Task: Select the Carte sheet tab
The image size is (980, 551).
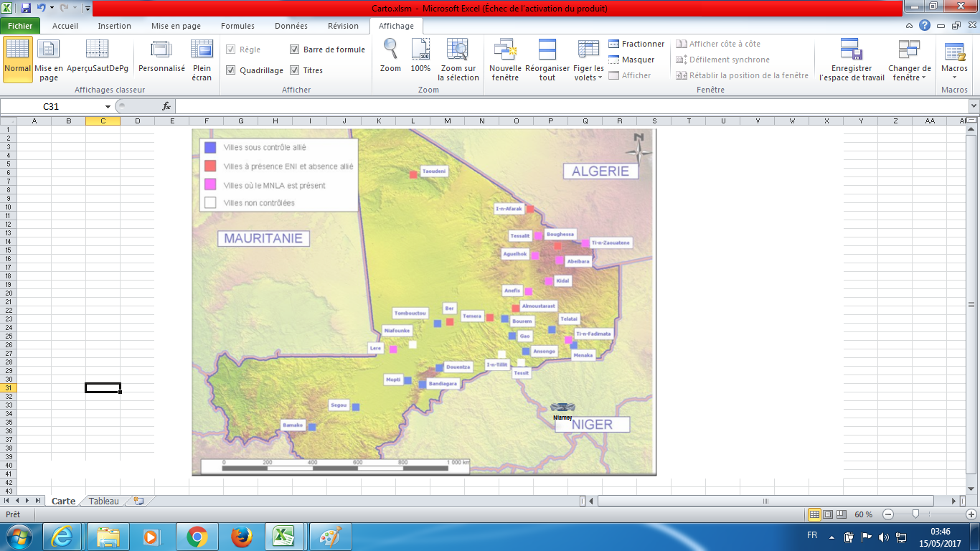Action: click(64, 501)
